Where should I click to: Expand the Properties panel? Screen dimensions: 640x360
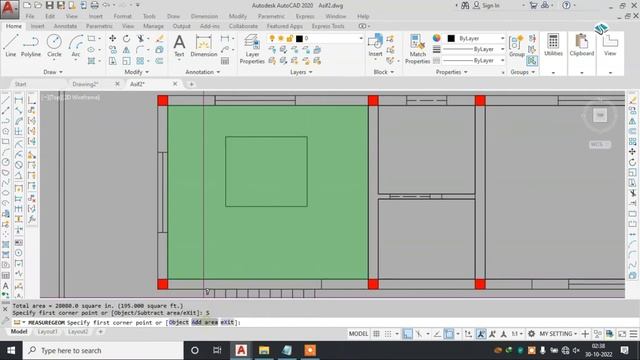pyautogui.click(x=451, y=72)
